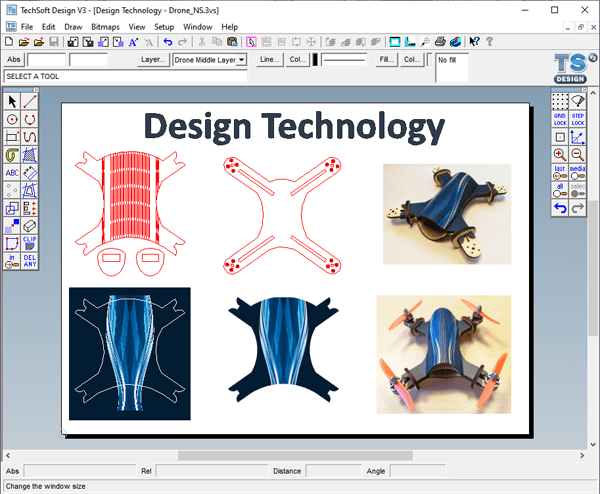Select the yellow ribbon path tool

[x=12, y=155]
